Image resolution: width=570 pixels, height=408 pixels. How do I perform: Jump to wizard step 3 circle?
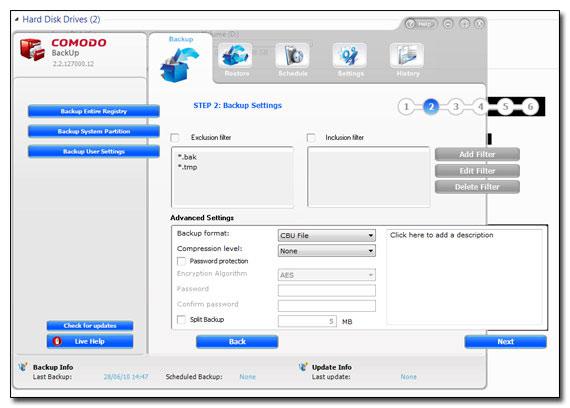456,107
